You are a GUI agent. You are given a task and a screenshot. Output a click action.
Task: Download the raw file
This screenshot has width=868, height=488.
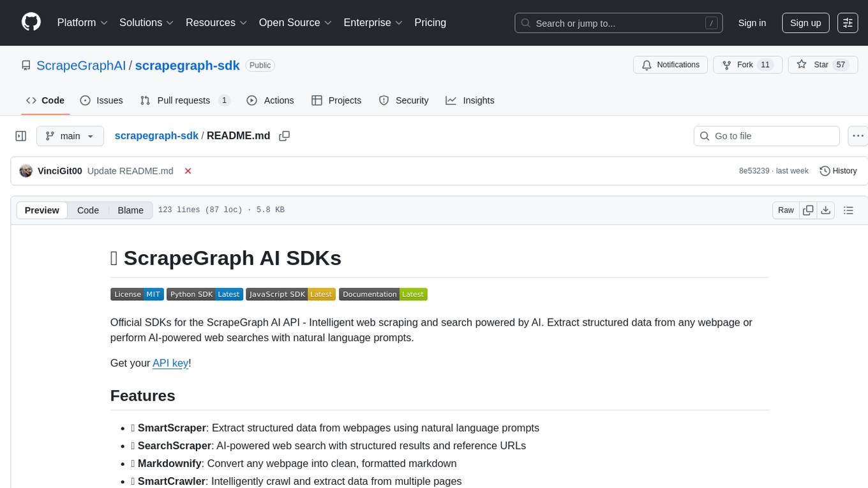click(x=825, y=210)
